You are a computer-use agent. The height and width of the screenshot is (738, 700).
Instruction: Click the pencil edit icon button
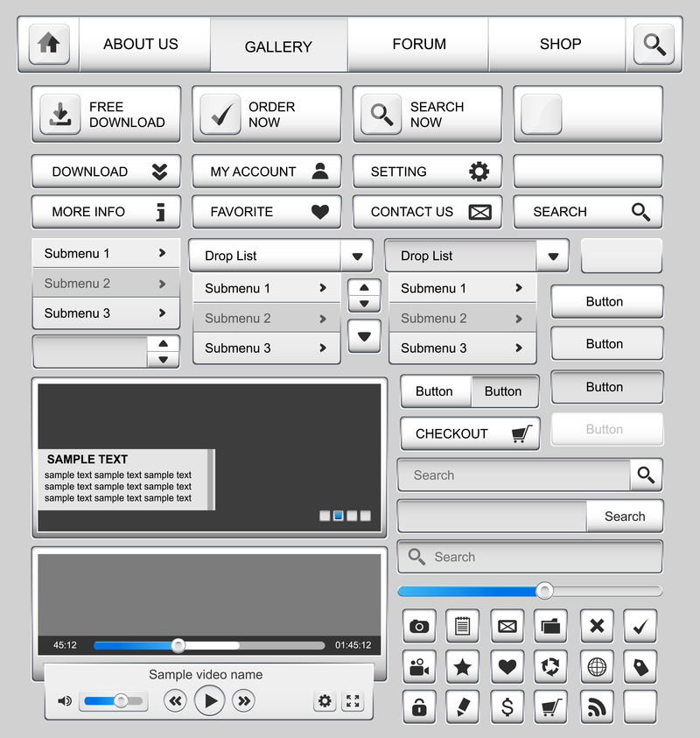point(462,707)
